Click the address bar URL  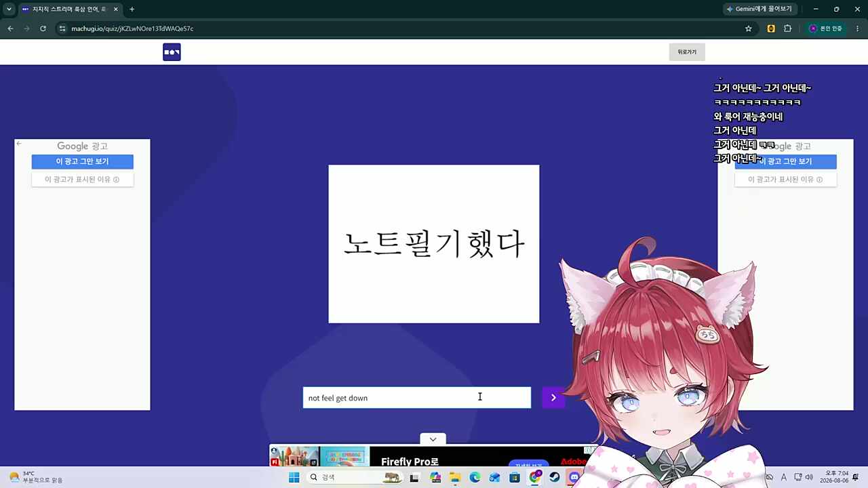pyautogui.click(x=132, y=28)
